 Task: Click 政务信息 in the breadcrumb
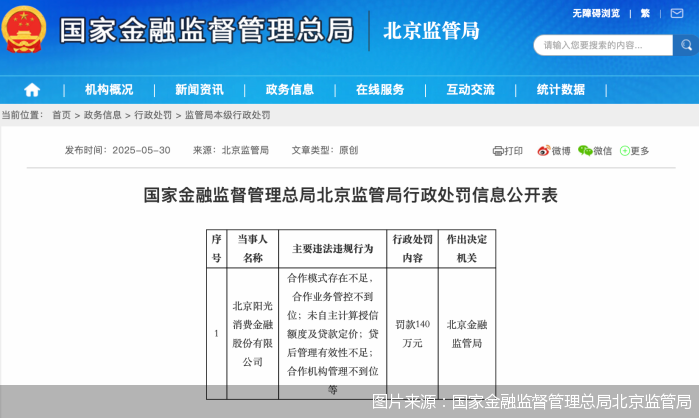[103, 115]
